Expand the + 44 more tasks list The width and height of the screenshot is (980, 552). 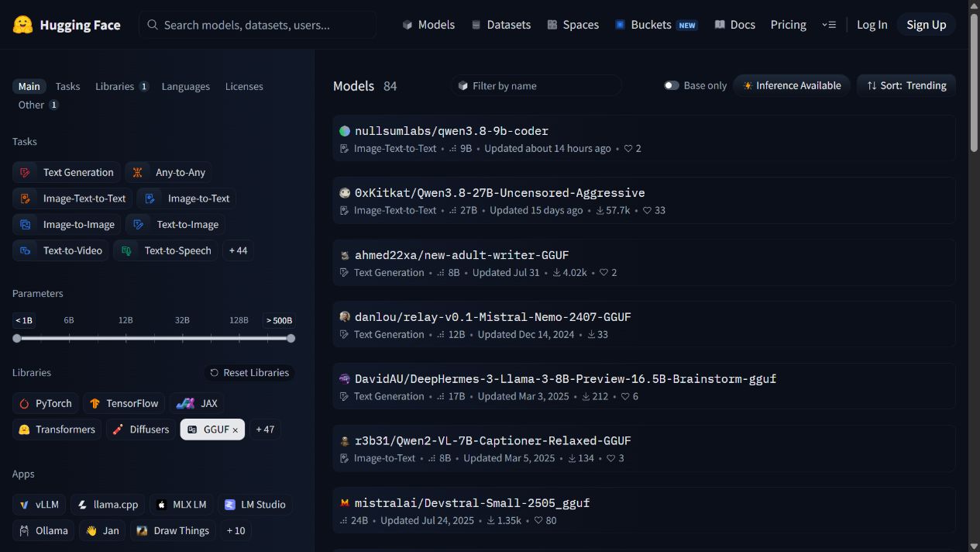coord(238,250)
